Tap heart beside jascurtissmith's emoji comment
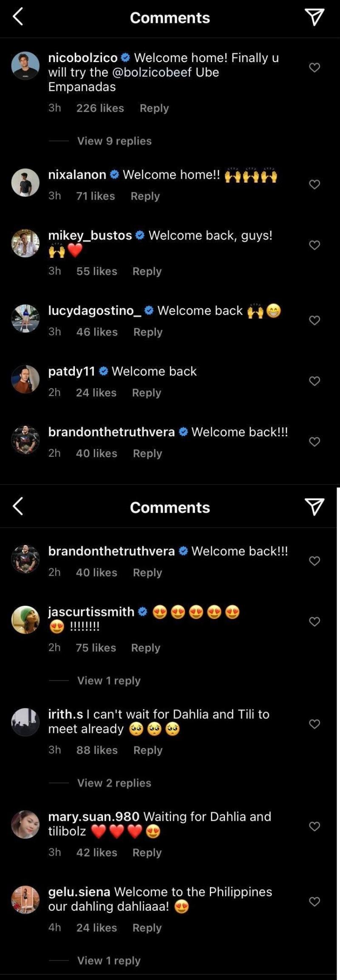Screen dimensions: 340x980 point(314,622)
